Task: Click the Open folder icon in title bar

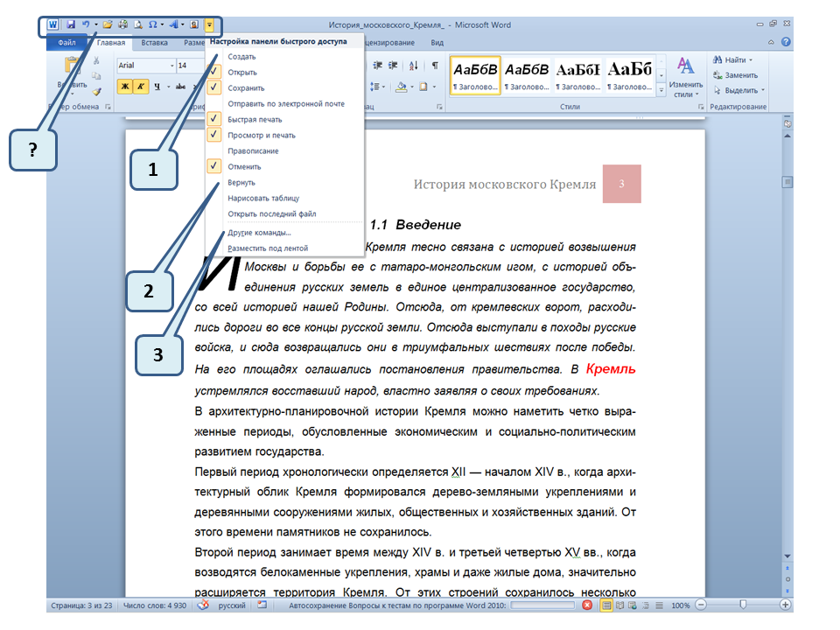Action: 108,25
